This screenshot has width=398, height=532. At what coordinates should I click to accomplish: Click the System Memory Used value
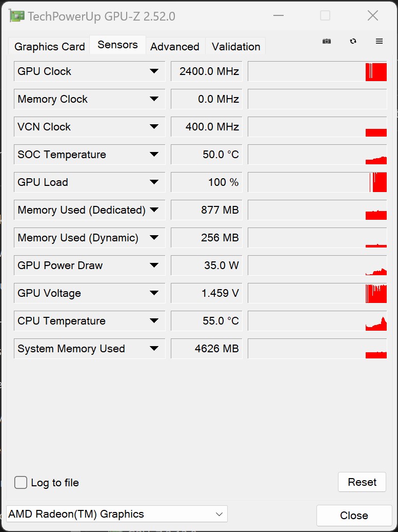point(207,349)
